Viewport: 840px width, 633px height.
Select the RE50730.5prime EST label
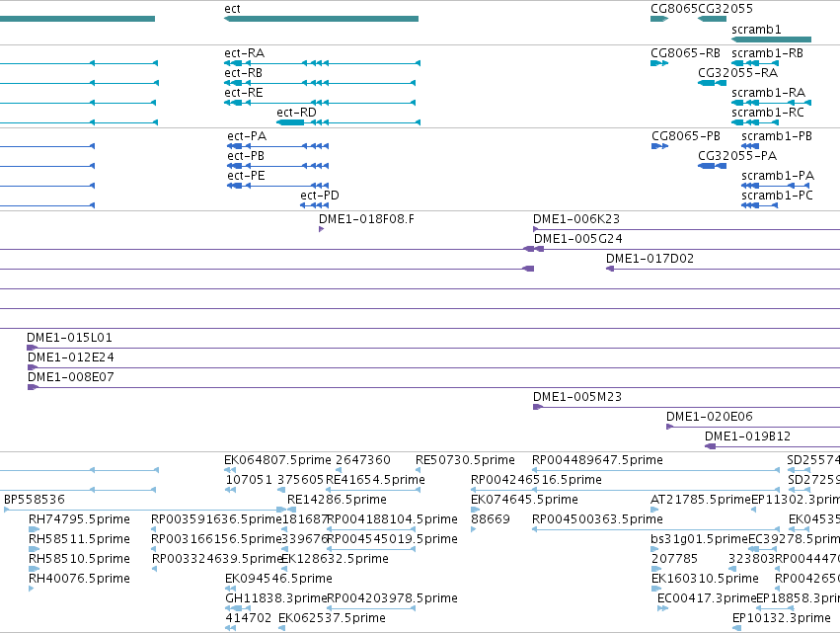click(x=465, y=460)
